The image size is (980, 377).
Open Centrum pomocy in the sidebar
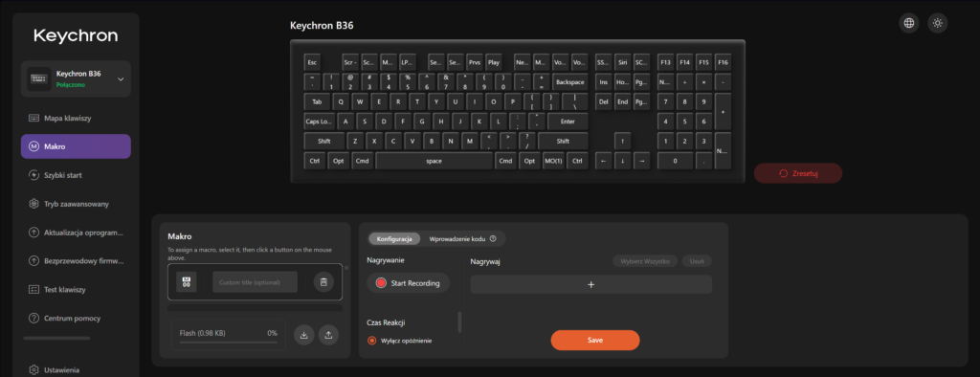pyautogui.click(x=76, y=319)
